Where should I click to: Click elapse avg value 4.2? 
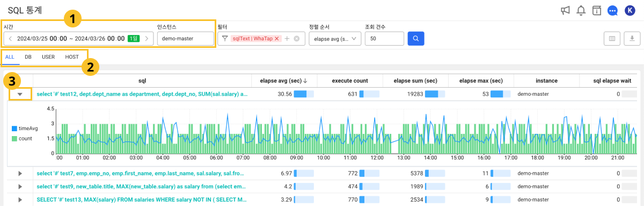288,186
